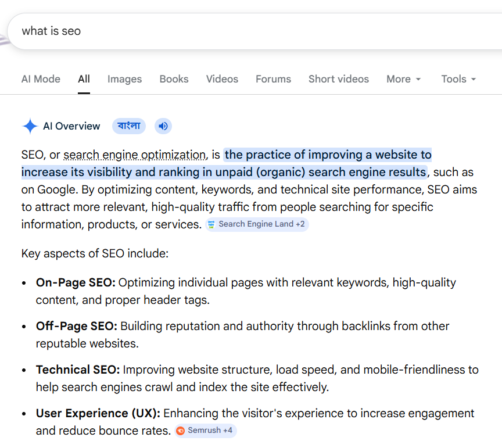Viewport: 502px width, 448px height.
Task: Click into the 'what is seo' search field
Action: pyautogui.click(x=232, y=31)
